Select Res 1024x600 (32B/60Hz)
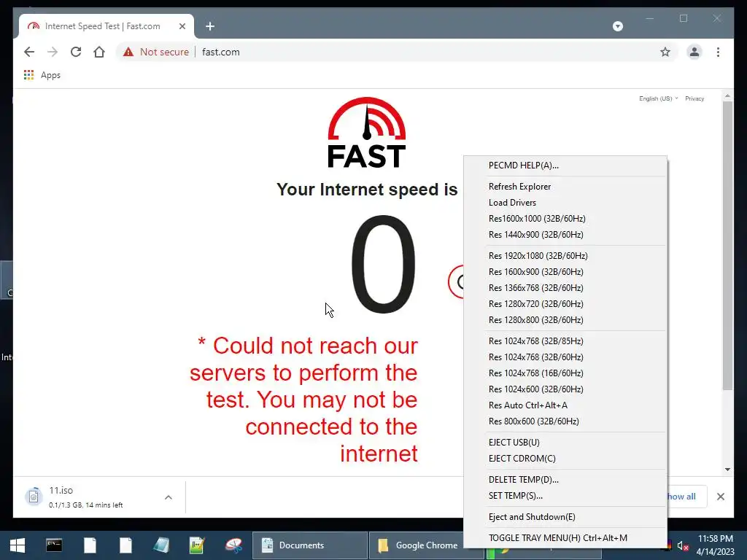This screenshot has height=560, width=747. (x=565, y=389)
